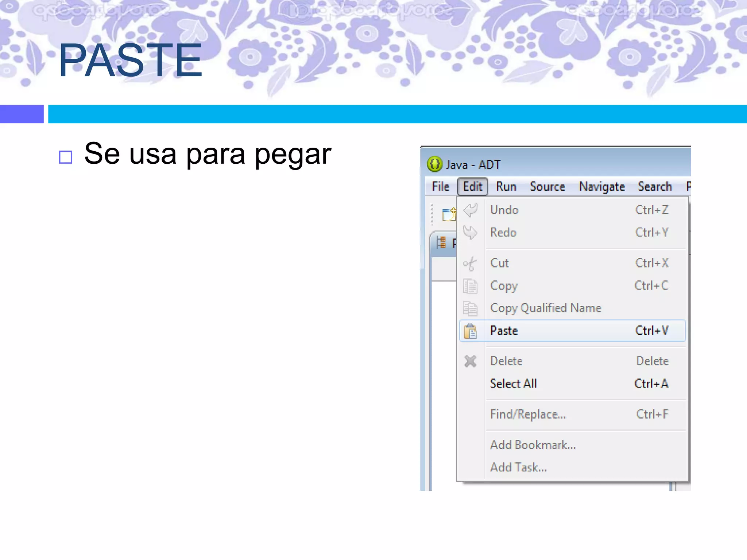Open the File menu
The height and width of the screenshot is (560, 747).
click(x=441, y=187)
